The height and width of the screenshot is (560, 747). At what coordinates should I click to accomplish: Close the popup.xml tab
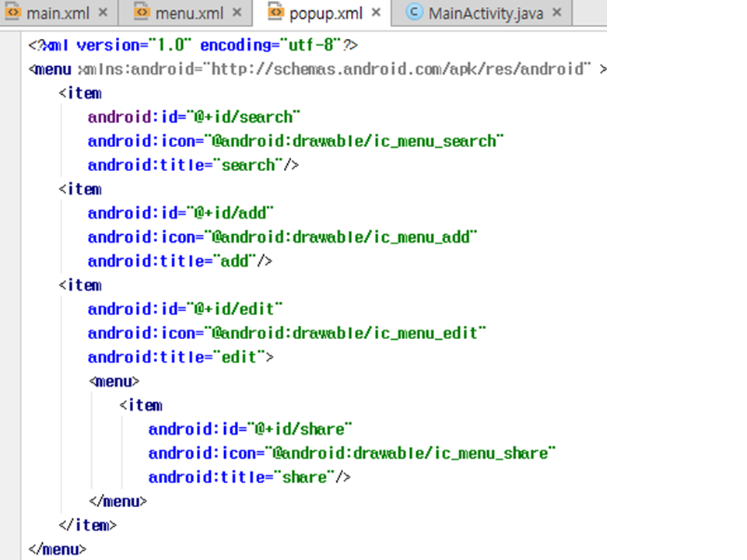pyautogui.click(x=377, y=13)
